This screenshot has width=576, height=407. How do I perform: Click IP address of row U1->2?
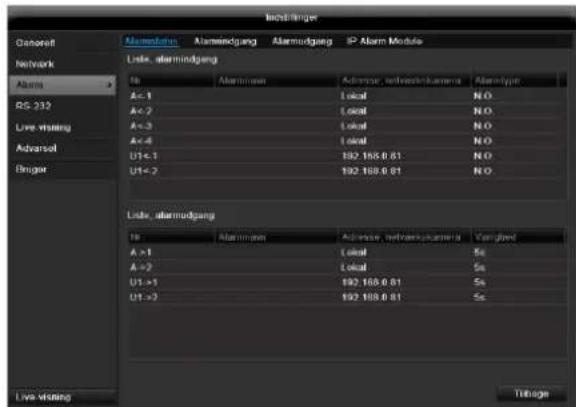(371, 297)
